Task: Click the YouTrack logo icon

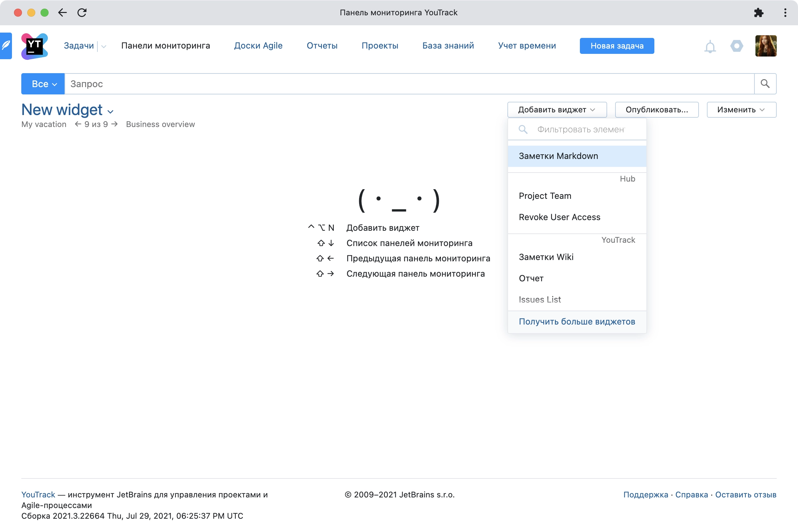Action: (35, 46)
